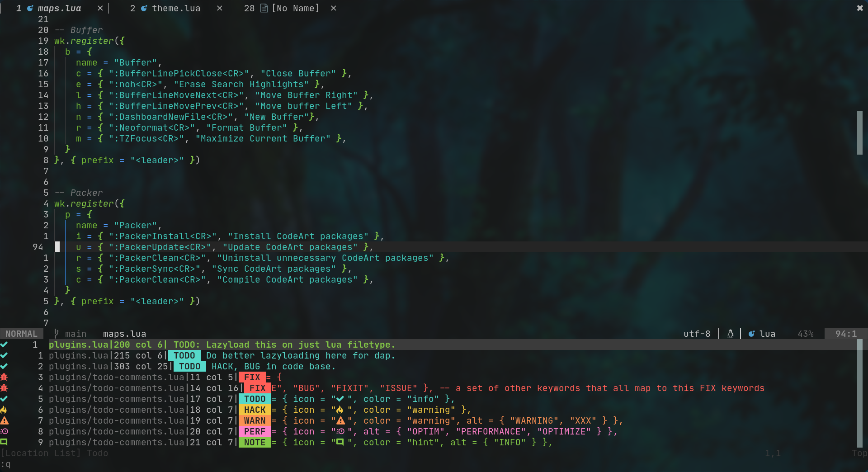Close the [No Name] buffer tab
Viewport: 868px width, 472px height.
(334, 8)
